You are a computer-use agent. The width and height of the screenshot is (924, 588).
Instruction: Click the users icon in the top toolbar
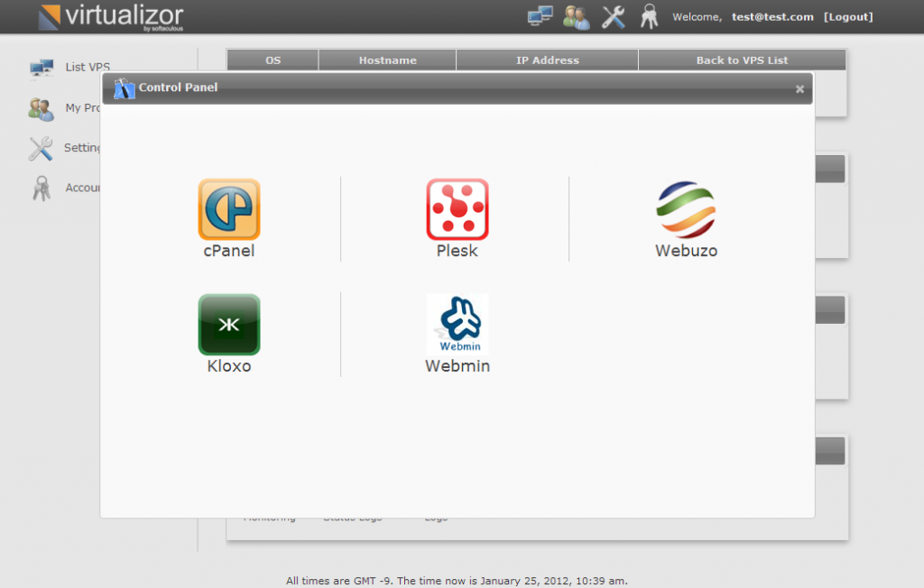click(x=577, y=16)
